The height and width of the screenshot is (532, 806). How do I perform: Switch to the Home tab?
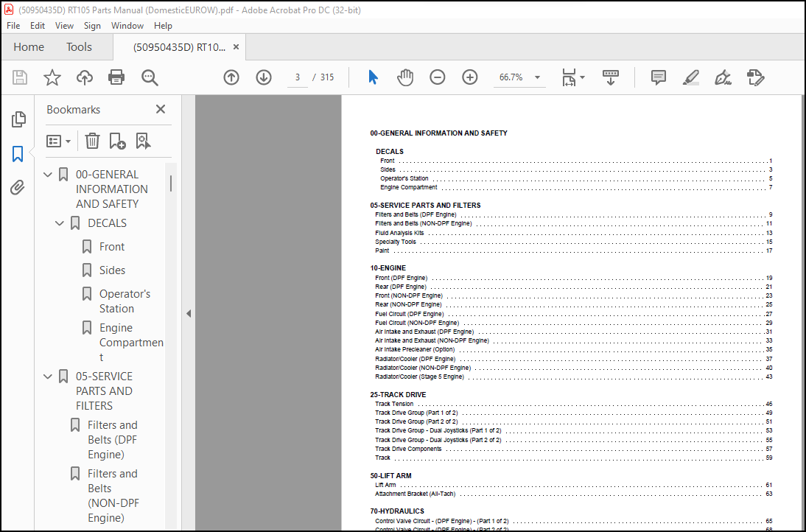(x=29, y=46)
